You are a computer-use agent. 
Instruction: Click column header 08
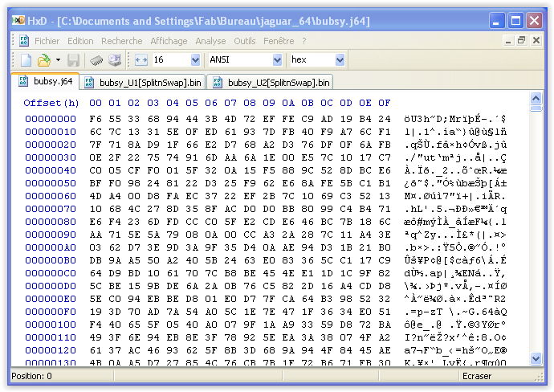pos(250,103)
